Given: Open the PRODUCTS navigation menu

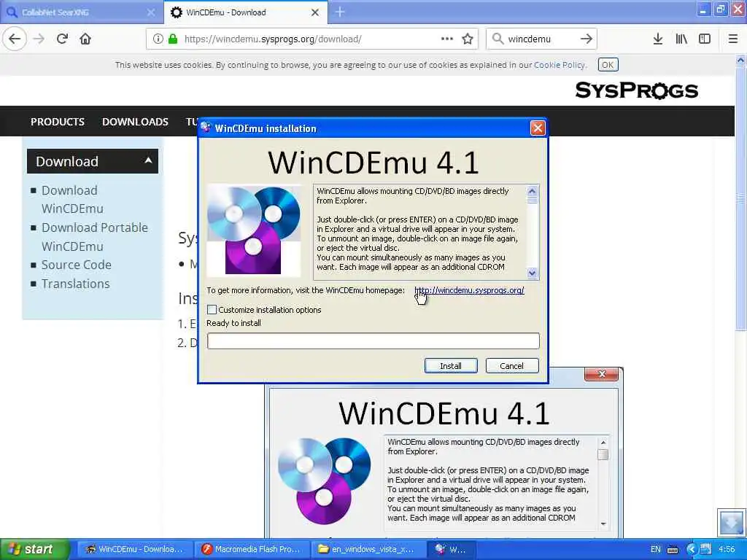Looking at the screenshot, I should click(58, 122).
